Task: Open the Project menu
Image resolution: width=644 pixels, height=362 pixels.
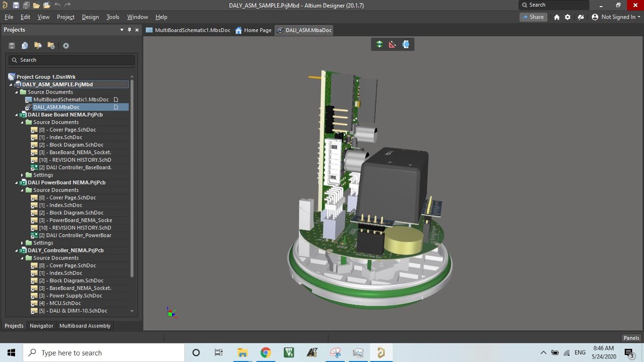Action: pyautogui.click(x=65, y=17)
